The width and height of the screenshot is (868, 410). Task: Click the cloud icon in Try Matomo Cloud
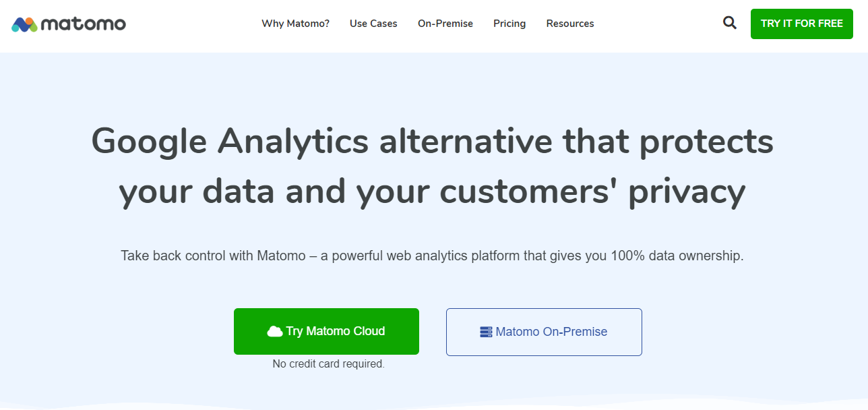click(x=275, y=331)
